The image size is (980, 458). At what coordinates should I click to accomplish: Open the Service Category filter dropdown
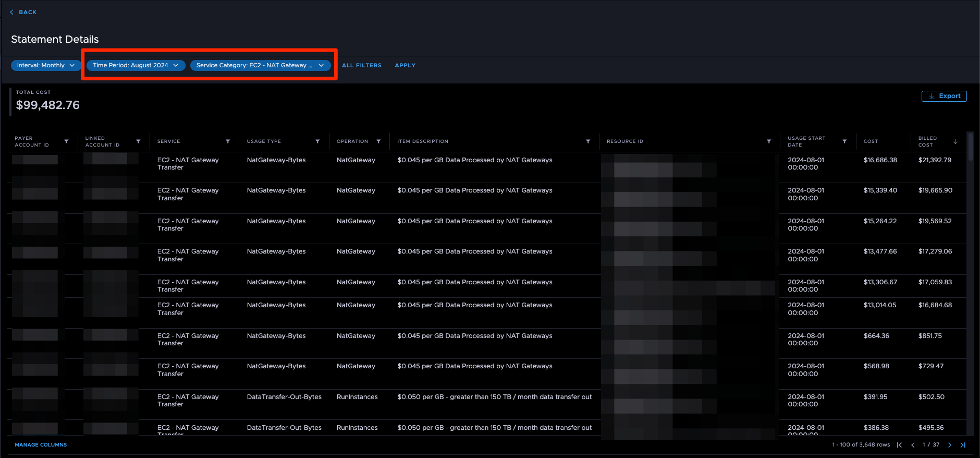260,65
